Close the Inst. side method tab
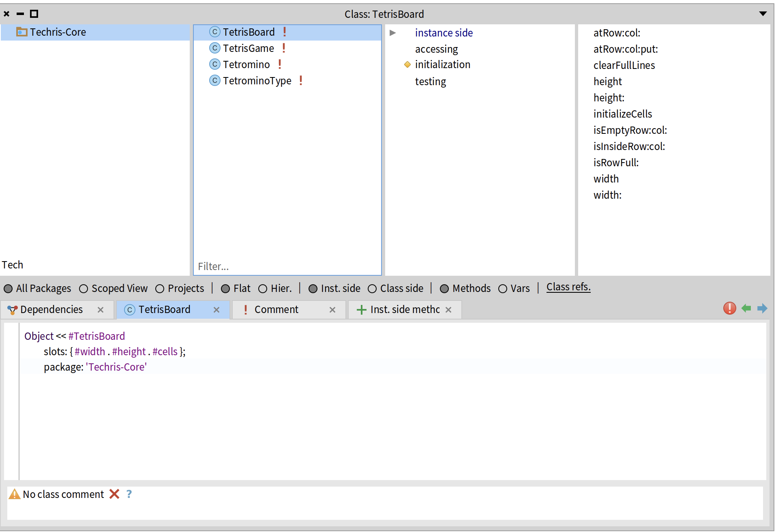Screen dimensions: 776x532 (x=448, y=310)
